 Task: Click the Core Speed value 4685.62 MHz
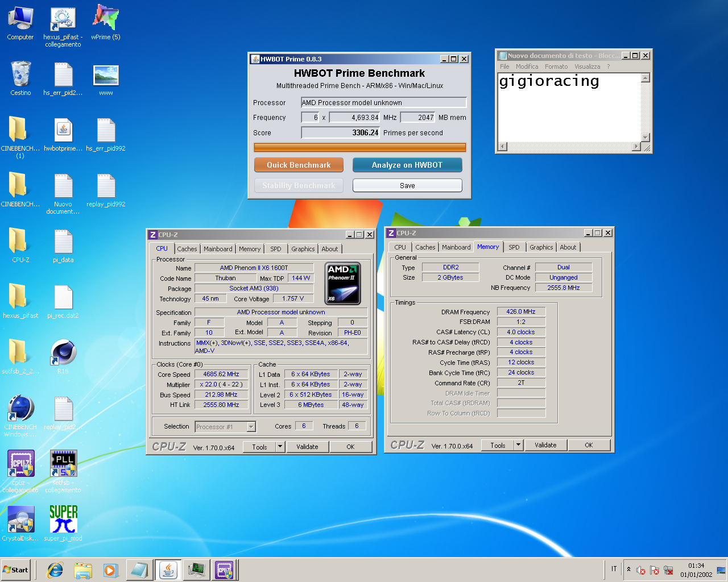[221, 374]
